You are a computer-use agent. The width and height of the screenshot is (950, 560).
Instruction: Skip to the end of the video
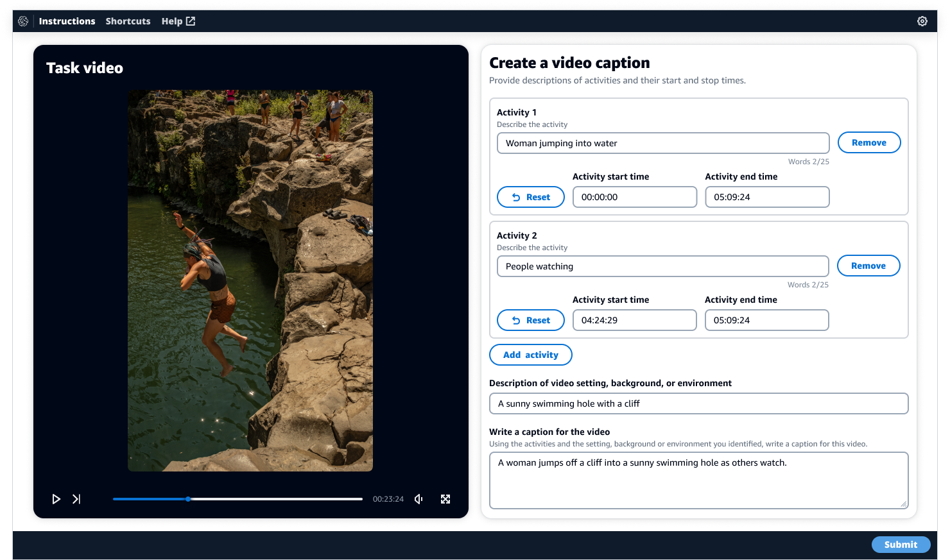tap(76, 498)
